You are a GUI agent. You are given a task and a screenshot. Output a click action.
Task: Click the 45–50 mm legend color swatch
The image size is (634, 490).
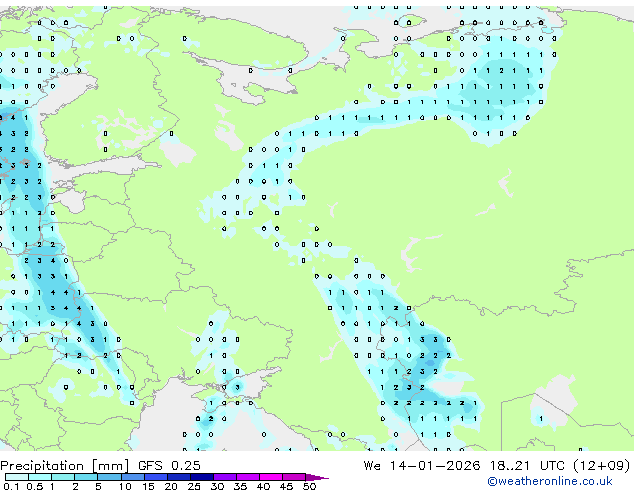pyautogui.click(x=294, y=477)
